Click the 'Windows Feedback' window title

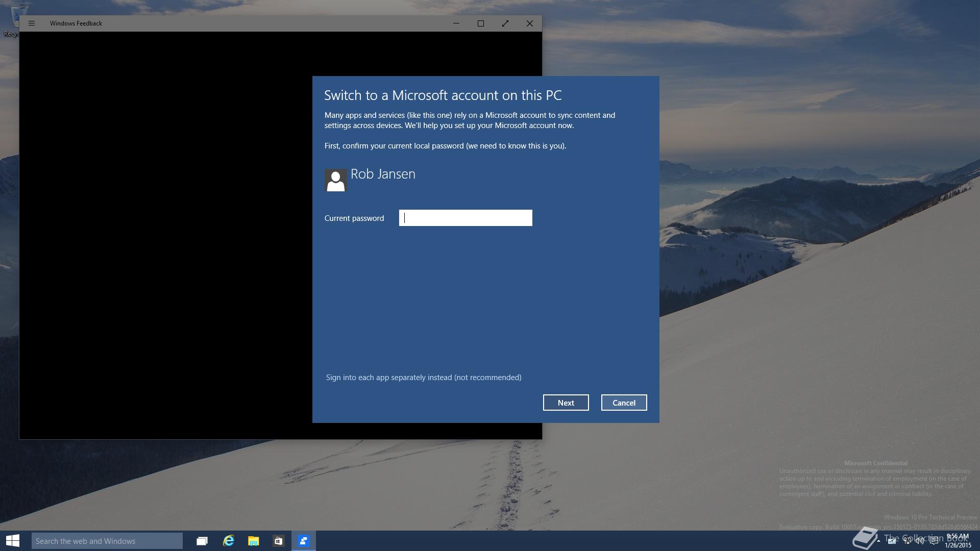click(76, 23)
